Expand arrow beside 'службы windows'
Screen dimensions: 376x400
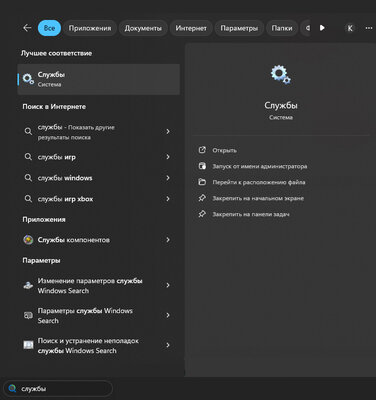click(x=168, y=178)
